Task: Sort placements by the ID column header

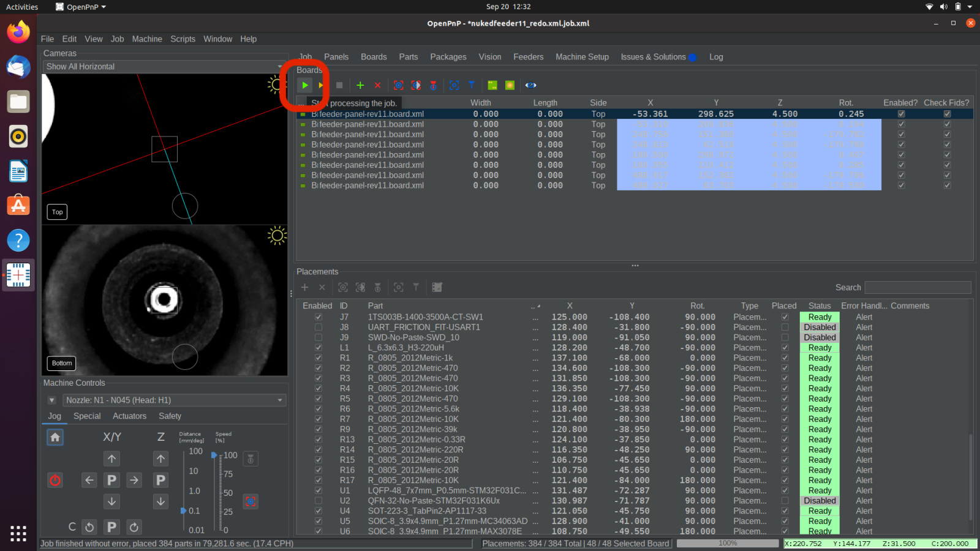Action: pos(344,305)
